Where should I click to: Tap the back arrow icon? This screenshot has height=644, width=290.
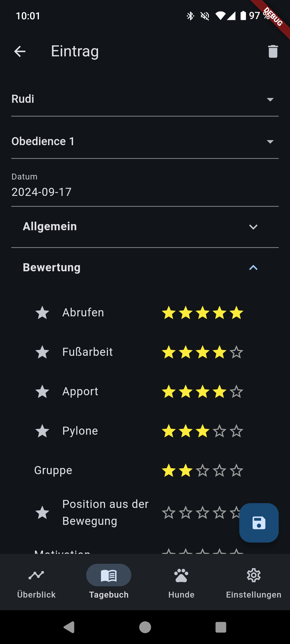click(20, 51)
